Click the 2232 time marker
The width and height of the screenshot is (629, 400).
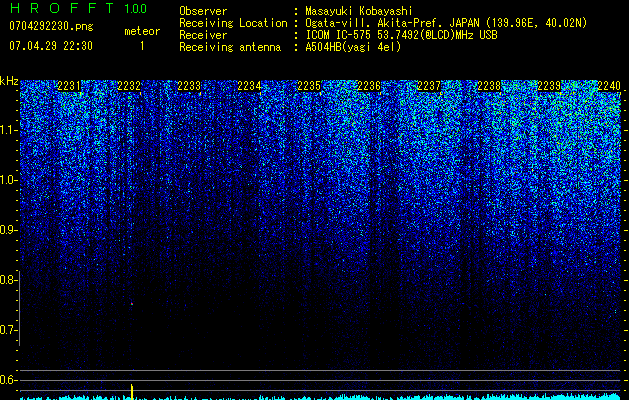[129, 86]
